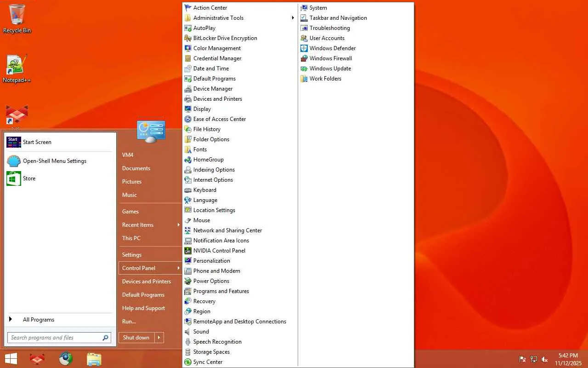The width and height of the screenshot is (588, 368).
Task: Click the Shut down button
Action: click(x=136, y=338)
